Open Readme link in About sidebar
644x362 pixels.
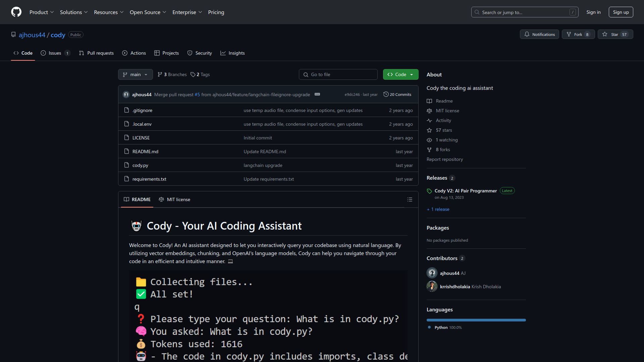point(440,101)
